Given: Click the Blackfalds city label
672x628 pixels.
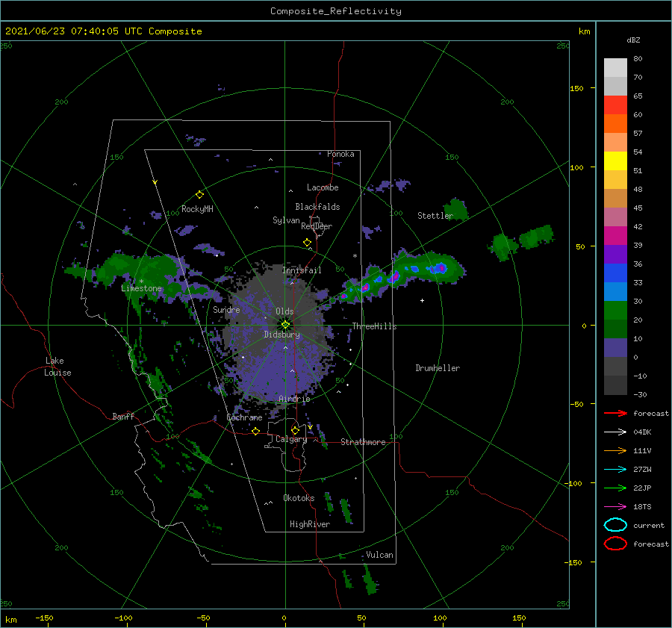Looking at the screenshot, I should [317, 207].
